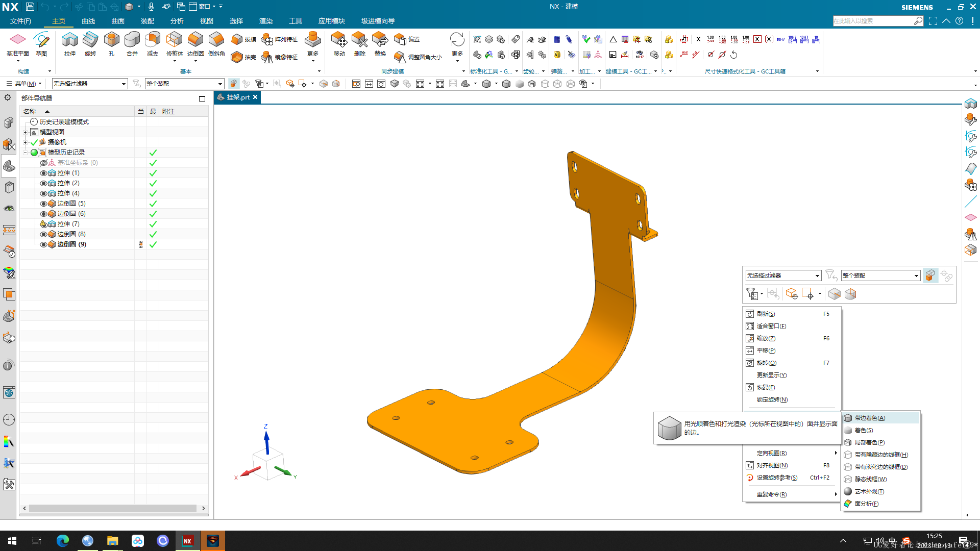Viewport: 980px width, 551px height.
Task: Click the part navigator horizontal scrollbar
Action: tap(113, 508)
